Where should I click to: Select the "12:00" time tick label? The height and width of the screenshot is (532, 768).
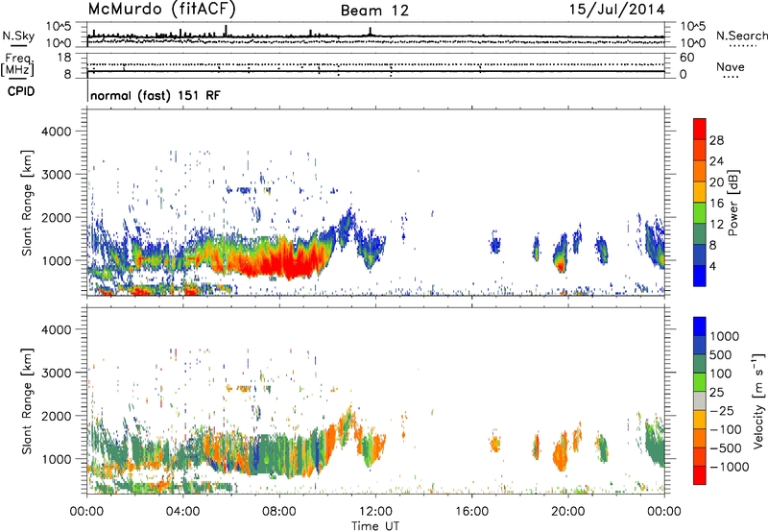[375, 512]
